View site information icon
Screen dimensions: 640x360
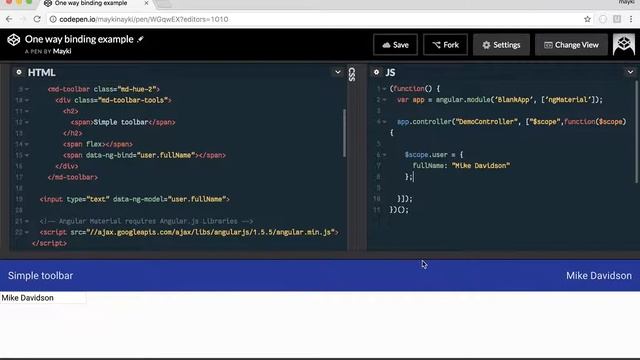point(53,19)
